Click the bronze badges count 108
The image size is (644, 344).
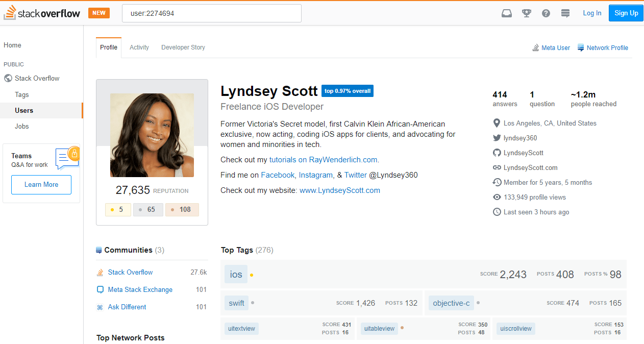point(182,210)
